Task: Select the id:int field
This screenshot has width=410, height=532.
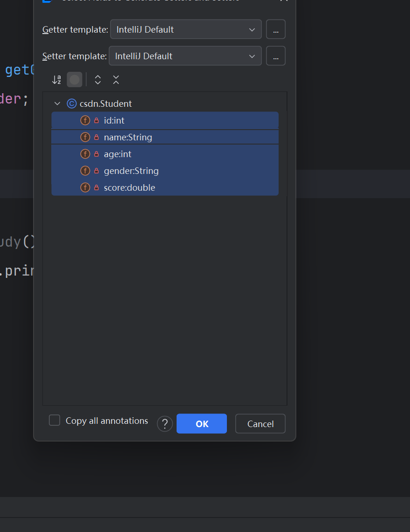Action: pyautogui.click(x=165, y=120)
